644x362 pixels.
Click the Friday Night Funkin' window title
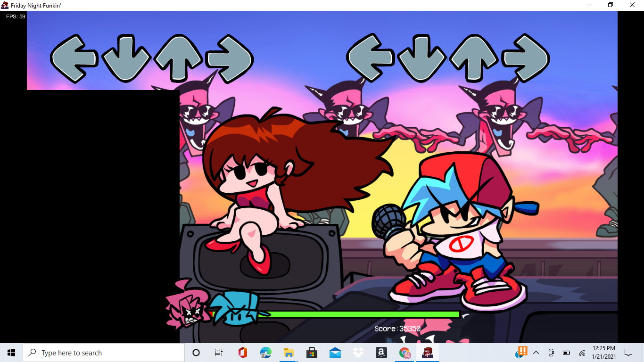36,5
